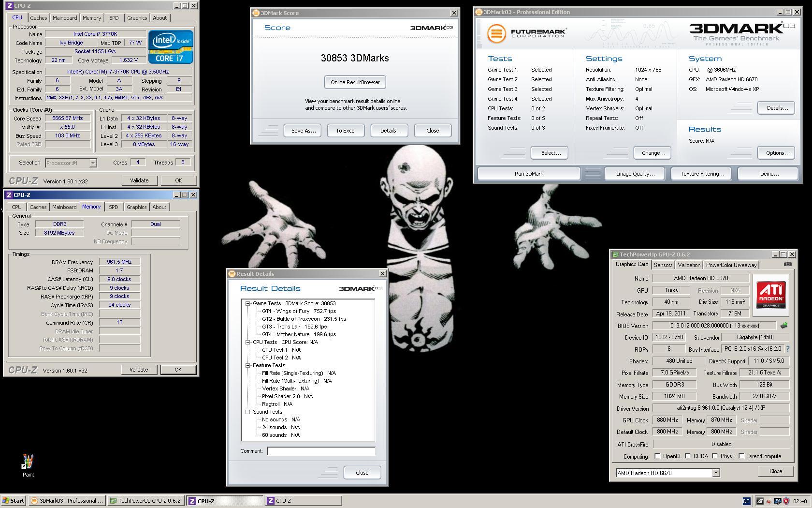Click the GPU-Z title bar icon
Image resolution: width=812 pixels, height=508 pixels.
[615, 254]
